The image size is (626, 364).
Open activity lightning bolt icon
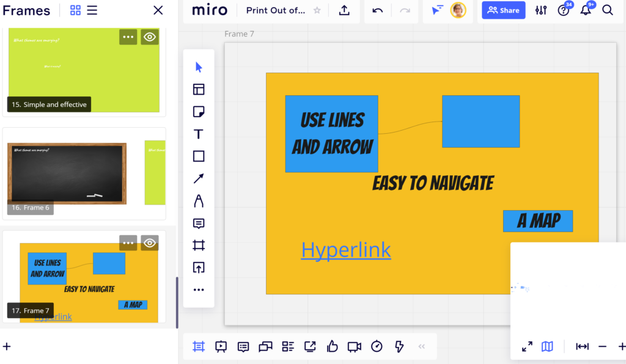click(399, 346)
